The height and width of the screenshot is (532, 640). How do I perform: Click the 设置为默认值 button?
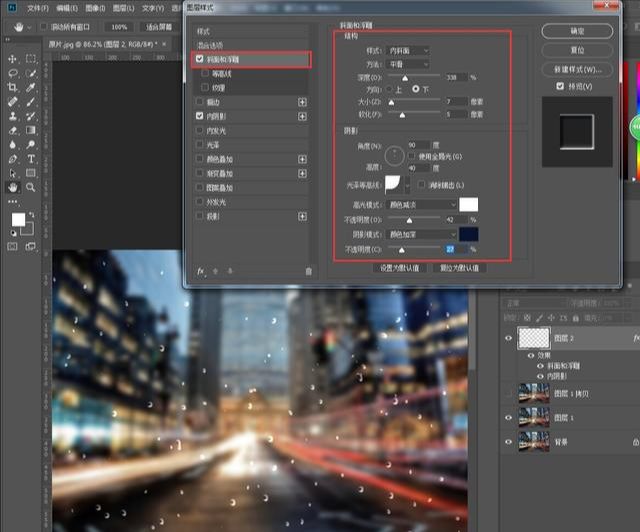pyautogui.click(x=400, y=268)
